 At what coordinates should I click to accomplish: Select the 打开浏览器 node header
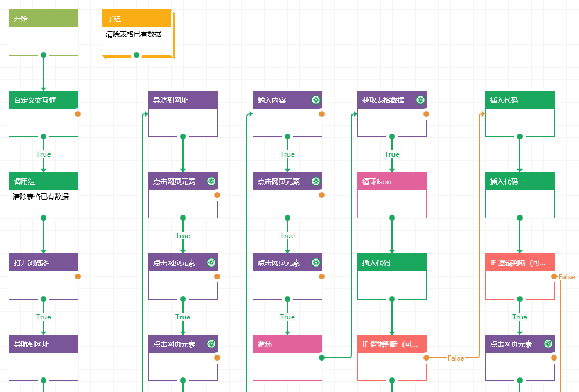point(44,262)
